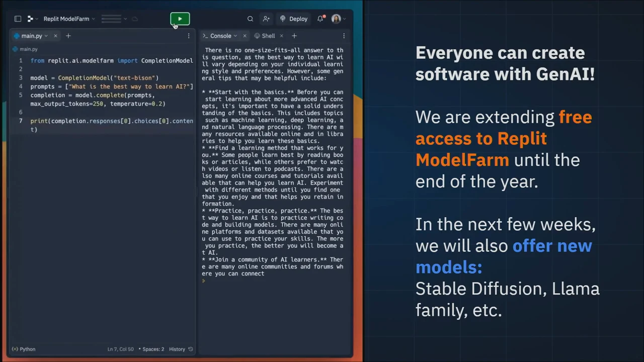Select the main.py editor tab
The width and height of the screenshot is (644, 362).
pos(31,36)
